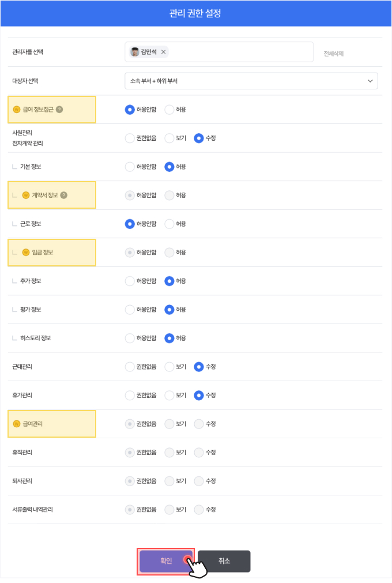
Task: Select 허용안함 for 기본 정보
Action: point(130,167)
